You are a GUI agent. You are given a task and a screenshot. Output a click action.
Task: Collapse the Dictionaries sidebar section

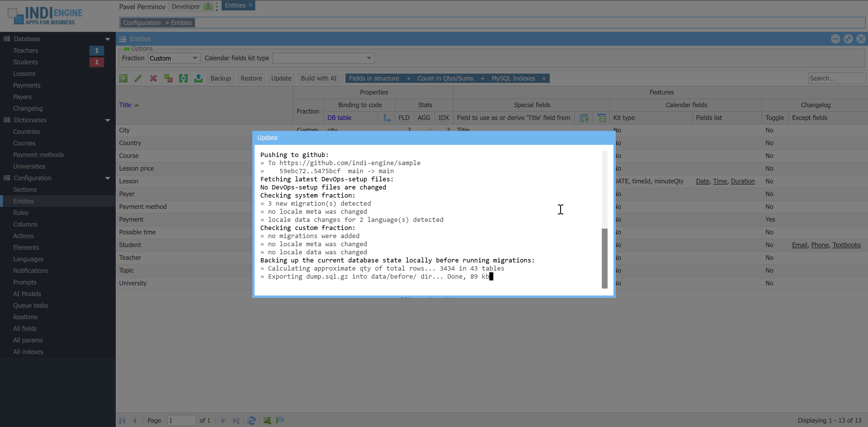[108, 120]
